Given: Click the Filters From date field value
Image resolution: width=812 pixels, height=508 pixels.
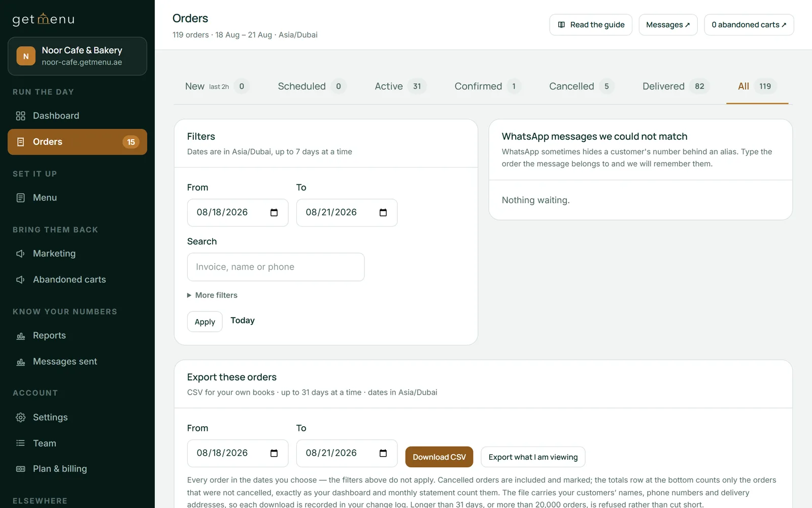Looking at the screenshot, I should click(x=222, y=212).
